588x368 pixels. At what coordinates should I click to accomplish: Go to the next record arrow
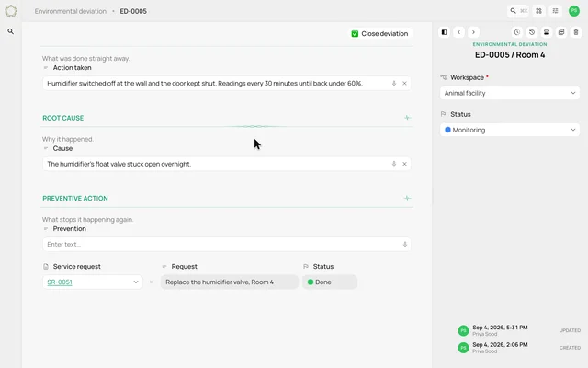pyautogui.click(x=473, y=32)
